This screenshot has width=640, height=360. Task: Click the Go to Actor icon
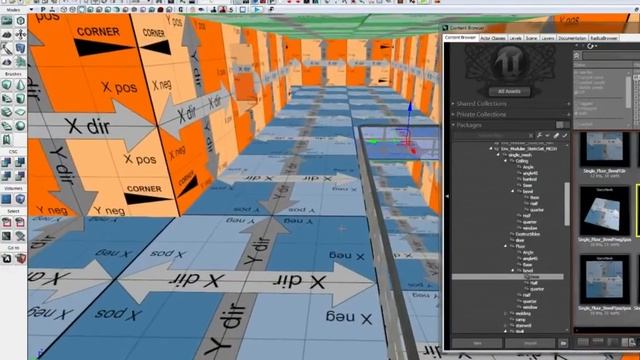click(7, 258)
